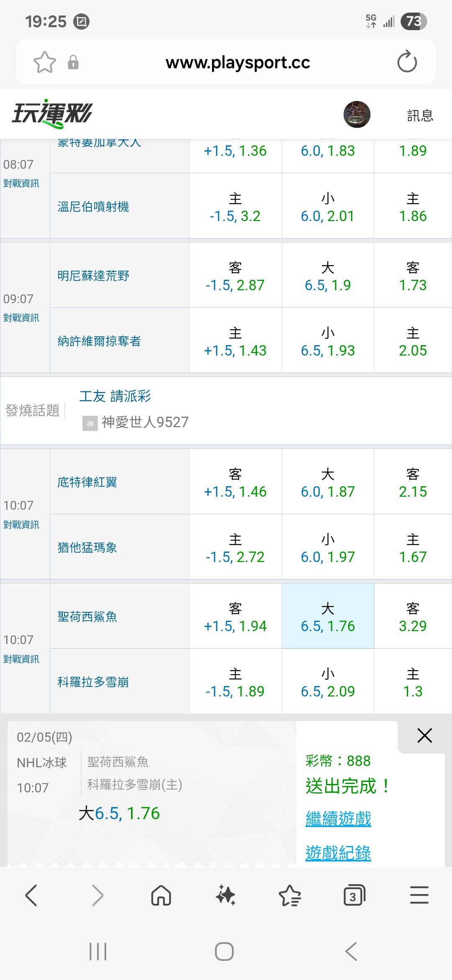Open the user profile avatar

point(357,114)
